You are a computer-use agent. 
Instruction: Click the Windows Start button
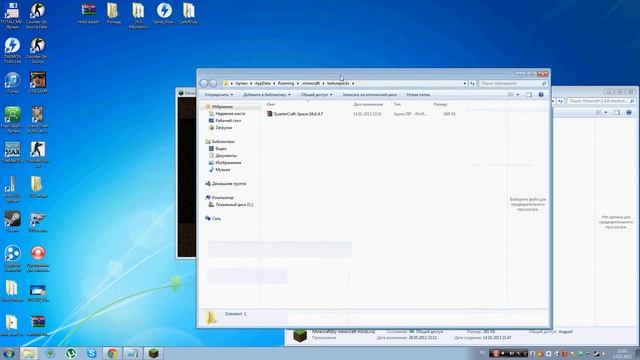click(x=9, y=353)
